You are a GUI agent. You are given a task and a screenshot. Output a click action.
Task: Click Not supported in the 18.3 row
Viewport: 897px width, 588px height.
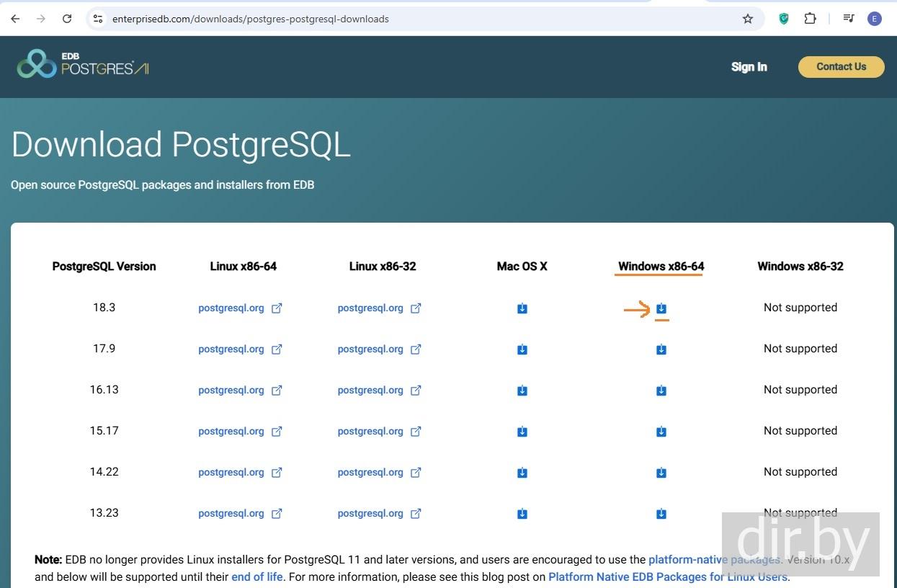click(x=800, y=307)
